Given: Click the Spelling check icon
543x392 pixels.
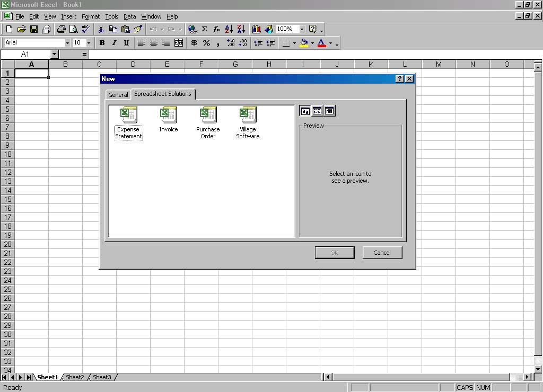Looking at the screenshot, I should 85,29.
